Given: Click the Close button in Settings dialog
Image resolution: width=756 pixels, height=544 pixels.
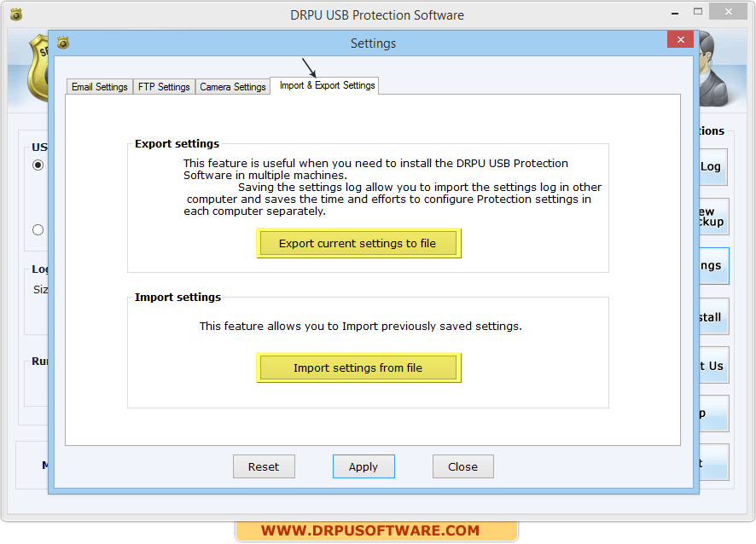Looking at the screenshot, I should (462, 466).
